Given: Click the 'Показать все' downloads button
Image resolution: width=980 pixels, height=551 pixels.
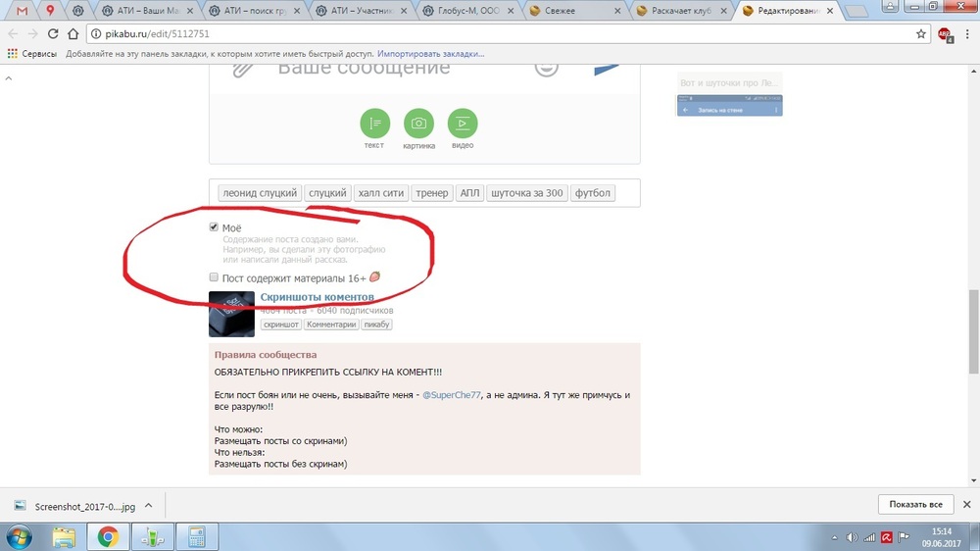Looking at the screenshot, I should coord(915,504).
